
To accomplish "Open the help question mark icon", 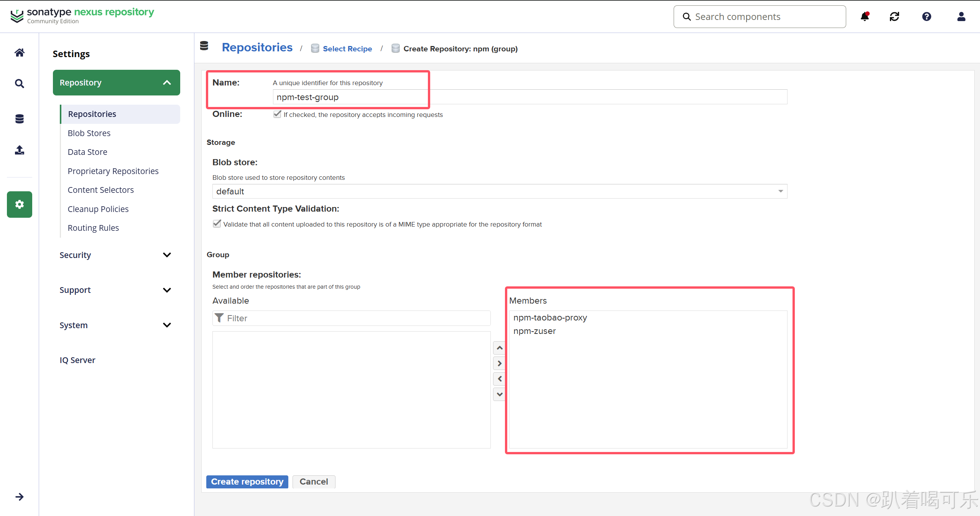I will pyautogui.click(x=927, y=16).
